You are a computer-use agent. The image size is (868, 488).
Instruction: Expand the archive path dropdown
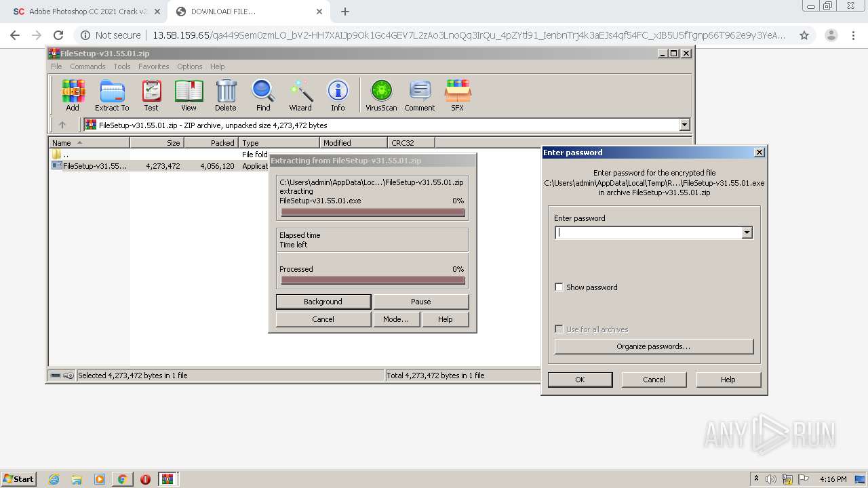(x=684, y=125)
